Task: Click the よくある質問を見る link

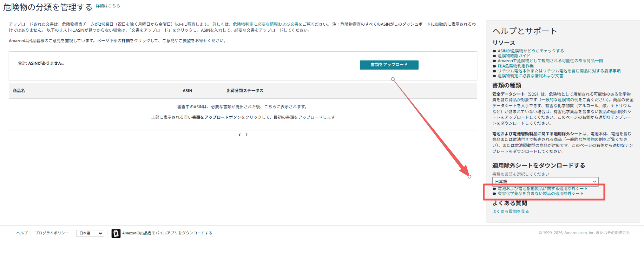Action: click(510, 212)
